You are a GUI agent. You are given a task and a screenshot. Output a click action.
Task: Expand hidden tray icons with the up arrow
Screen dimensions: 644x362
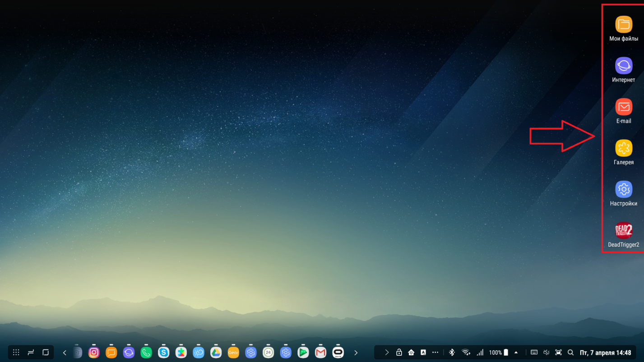(516, 353)
